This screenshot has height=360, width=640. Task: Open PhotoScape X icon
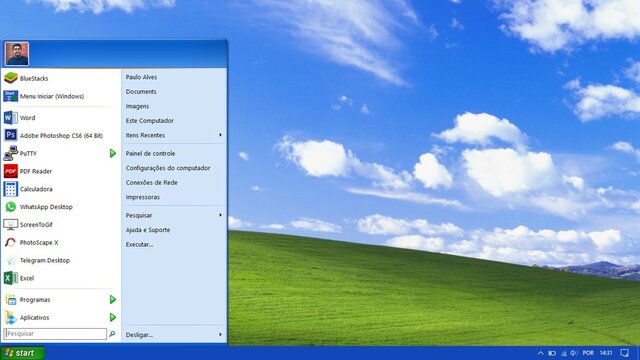(11, 242)
